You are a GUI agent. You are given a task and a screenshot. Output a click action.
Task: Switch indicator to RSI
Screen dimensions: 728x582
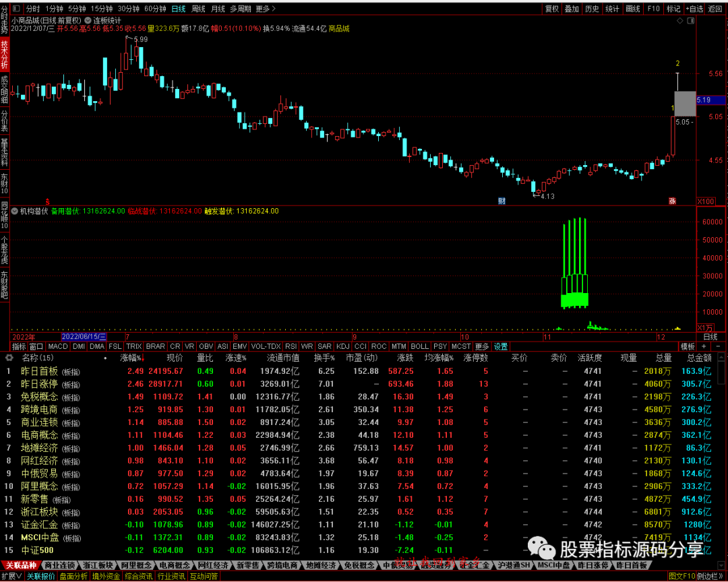291,347
